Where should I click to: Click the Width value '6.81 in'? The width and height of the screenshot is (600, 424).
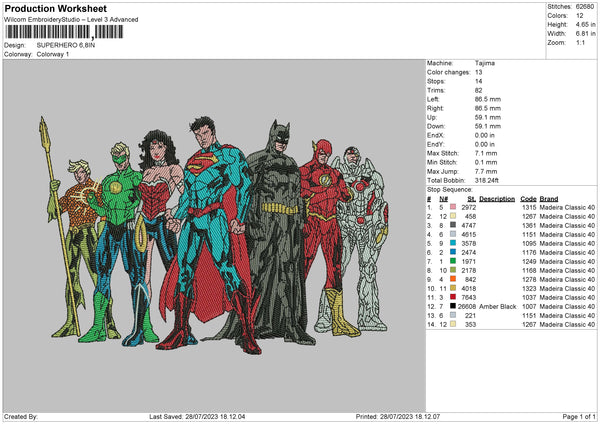[x=585, y=34]
